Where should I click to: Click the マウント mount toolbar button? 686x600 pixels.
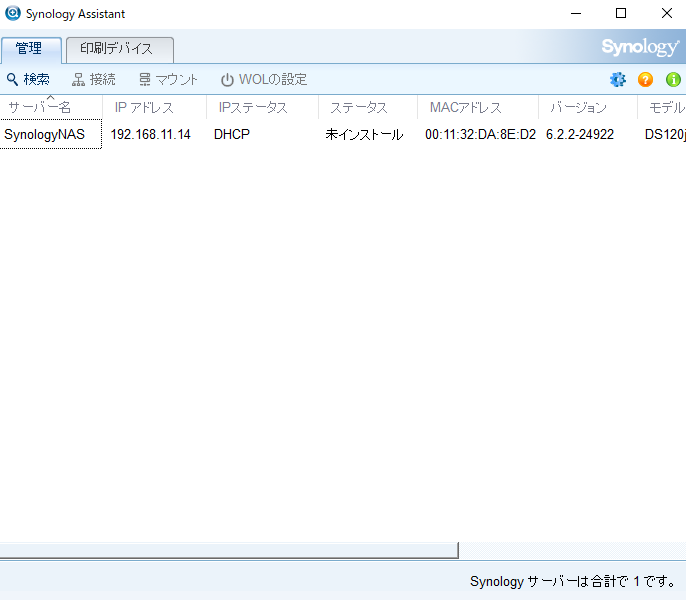tap(168, 79)
